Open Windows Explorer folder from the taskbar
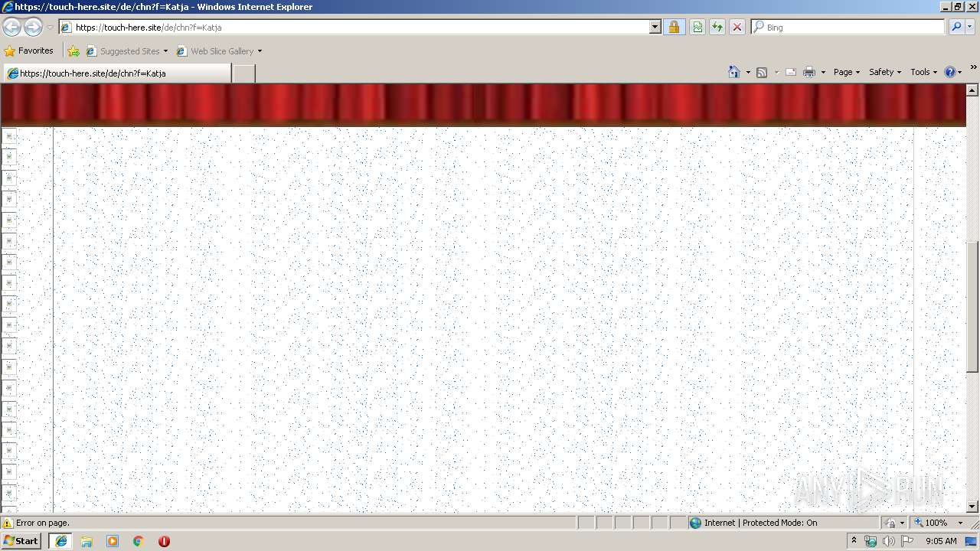 tap(87, 541)
